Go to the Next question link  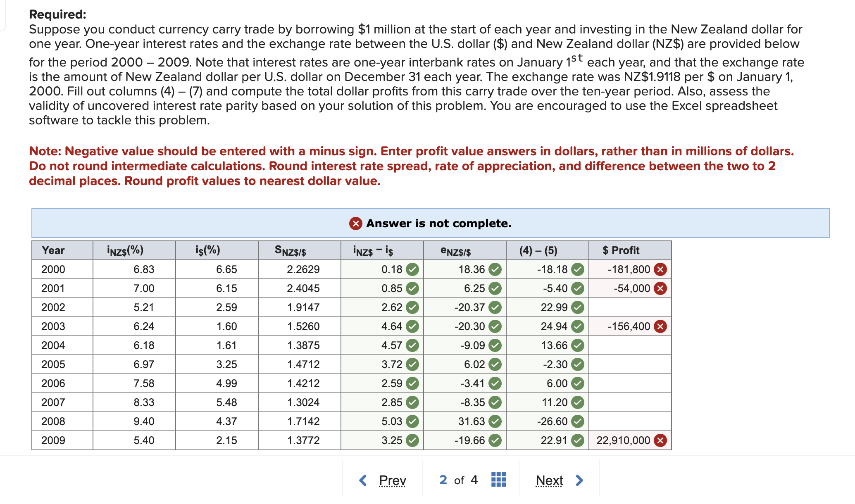coord(549,480)
